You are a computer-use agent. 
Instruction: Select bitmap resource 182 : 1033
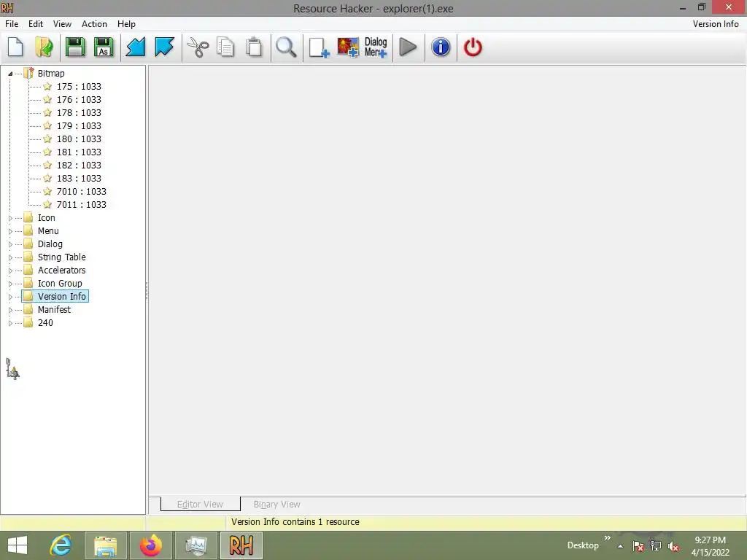tap(79, 165)
